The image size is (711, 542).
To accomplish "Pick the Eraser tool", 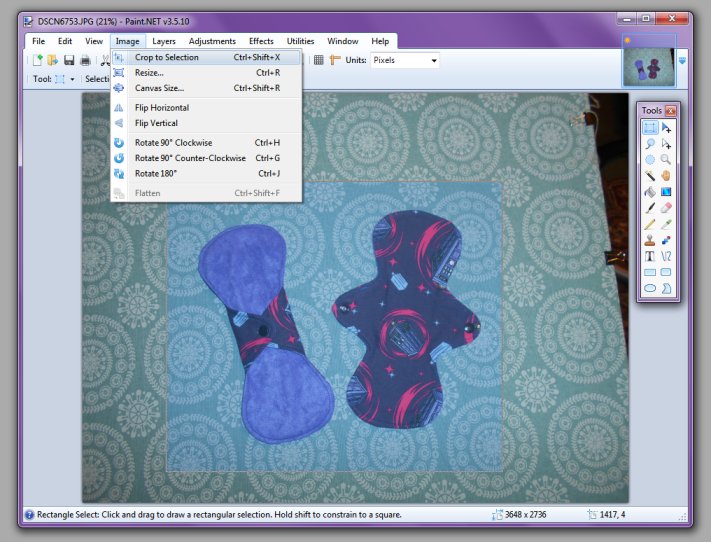I will [x=666, y=207].
